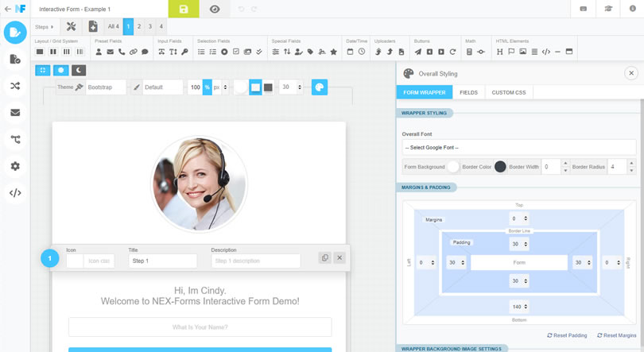Switch to the Fields tab
This screenshot has height=352, width=644.
pyautogui.click(x=468, y=92)
